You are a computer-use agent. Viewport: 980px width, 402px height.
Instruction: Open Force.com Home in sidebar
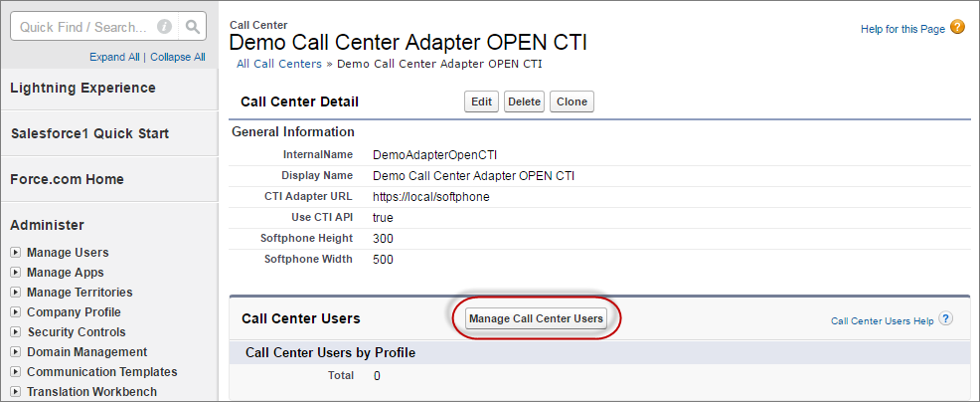coord(67,179)
